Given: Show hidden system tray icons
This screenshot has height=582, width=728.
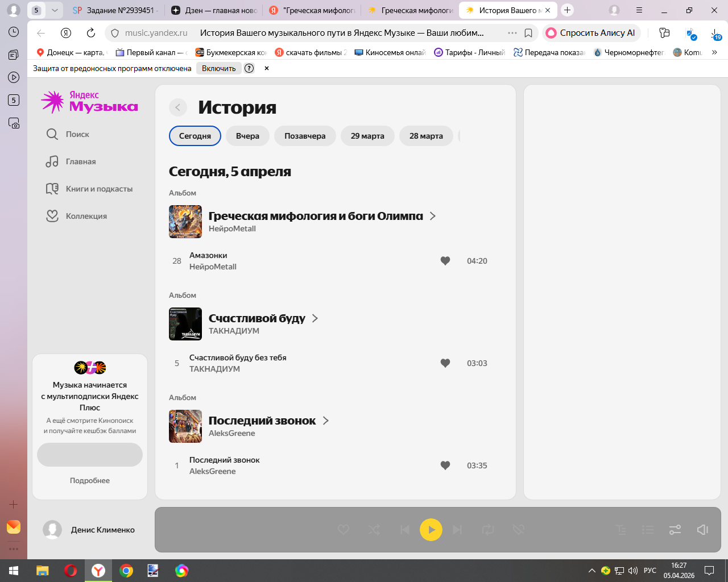Looking at the screenshot, I should [x=591, y=571].
